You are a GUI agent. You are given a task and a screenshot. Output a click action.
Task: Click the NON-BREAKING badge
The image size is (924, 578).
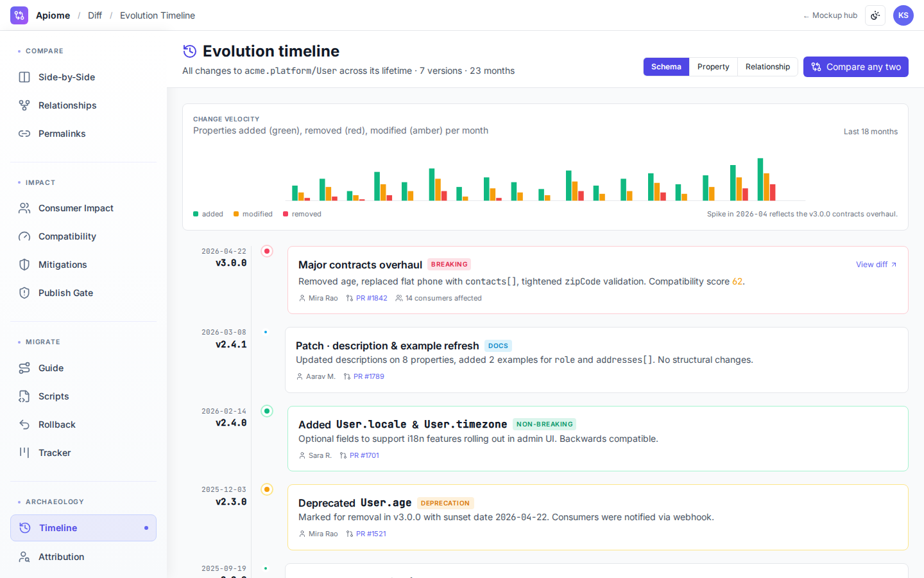[544, 424]
